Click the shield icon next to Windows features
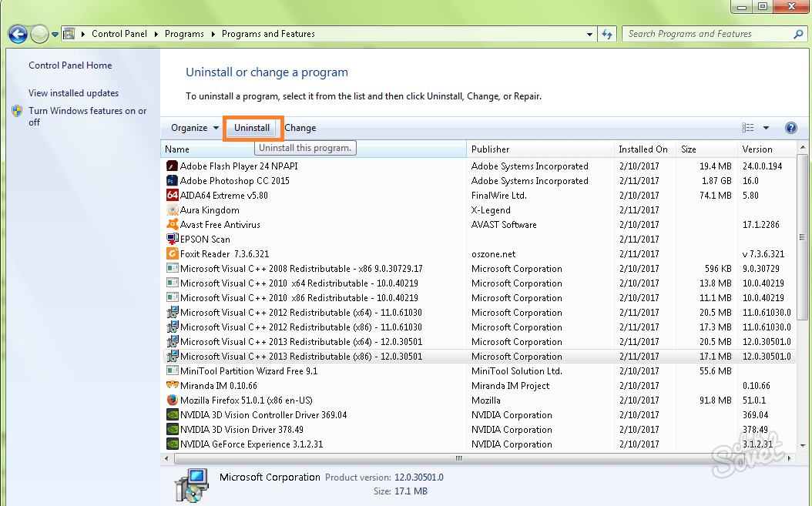 pyautogui.click(x=17, y=111)
